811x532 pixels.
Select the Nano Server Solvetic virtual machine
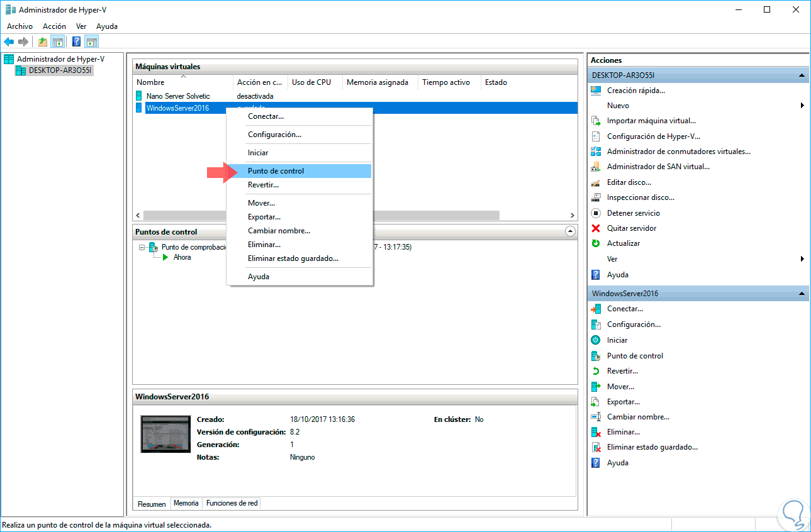[178, 96]
